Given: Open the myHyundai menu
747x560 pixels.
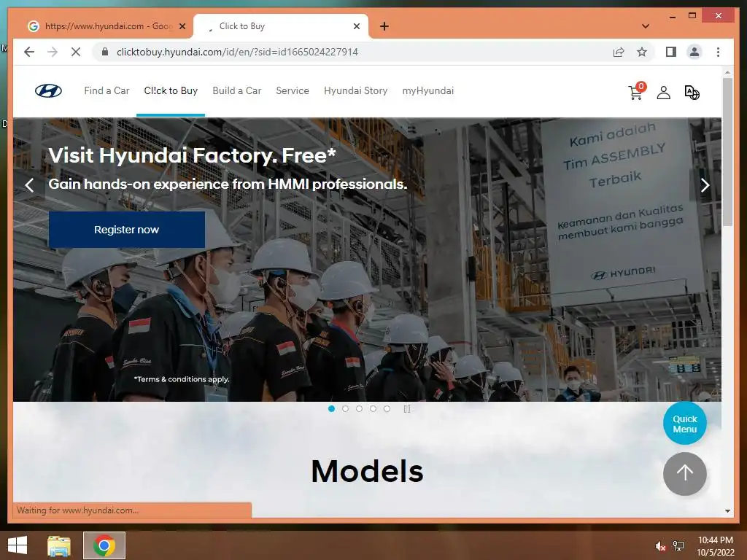Looking at the screenshot, I should click(x=427, y=90).
